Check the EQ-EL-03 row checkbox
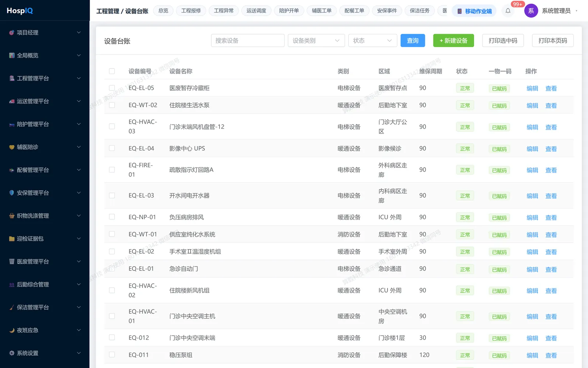This screenshot has width=588, height=368. click(112, 195)
